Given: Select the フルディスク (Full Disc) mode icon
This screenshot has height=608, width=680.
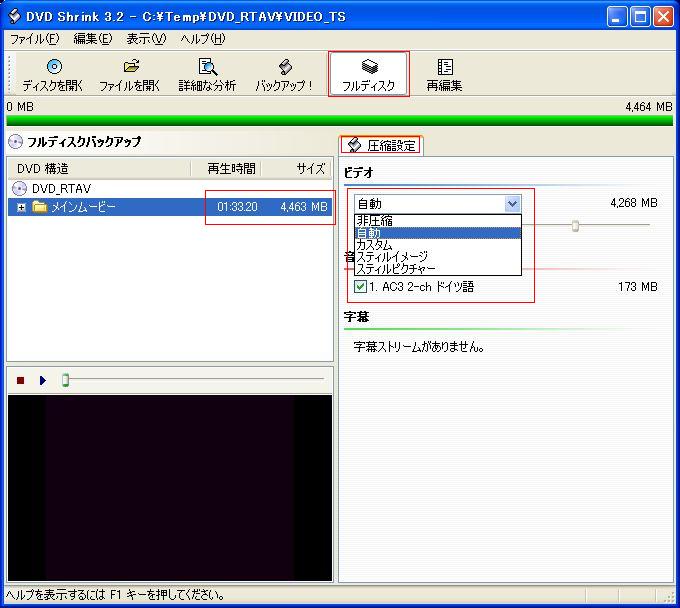Looking at the screenshot, I should click(x=369, y=67).
